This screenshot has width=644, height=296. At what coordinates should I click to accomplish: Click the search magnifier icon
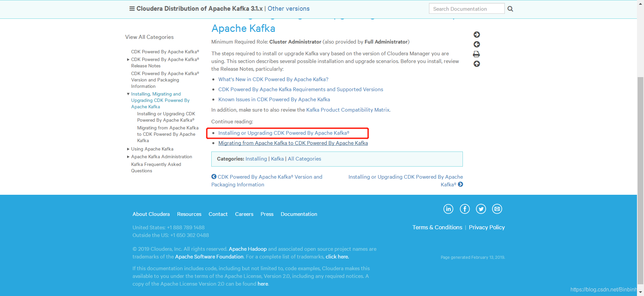coord(510,9)
